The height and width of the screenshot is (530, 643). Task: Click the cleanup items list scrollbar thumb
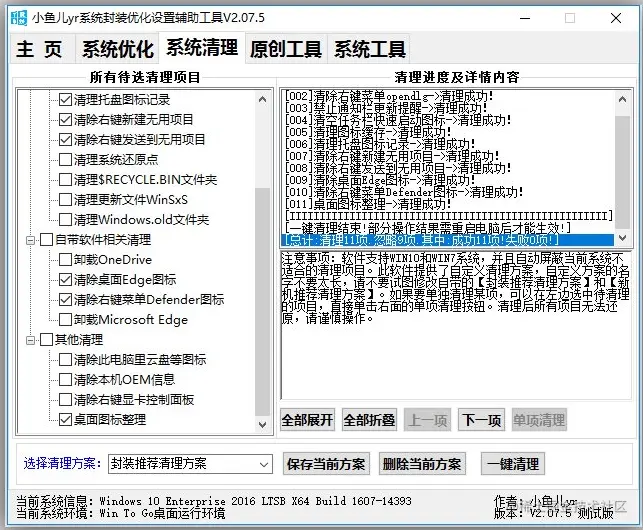tap(262, 302)
